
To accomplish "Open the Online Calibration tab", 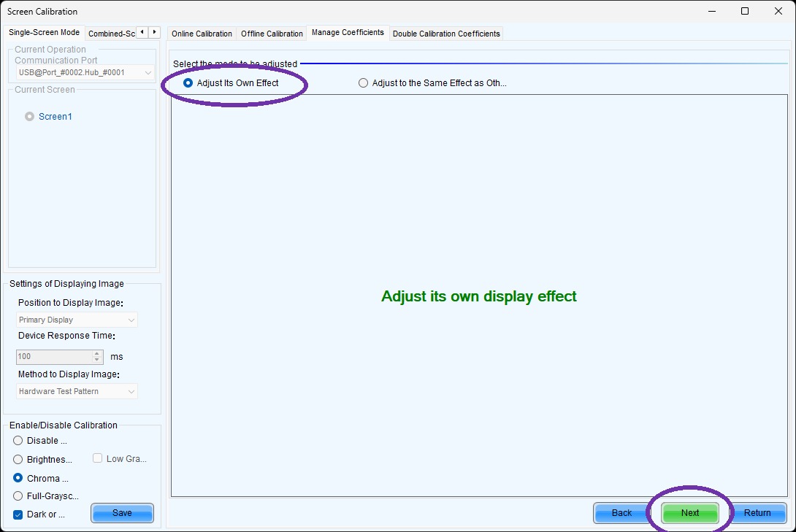I will (202, 34).
